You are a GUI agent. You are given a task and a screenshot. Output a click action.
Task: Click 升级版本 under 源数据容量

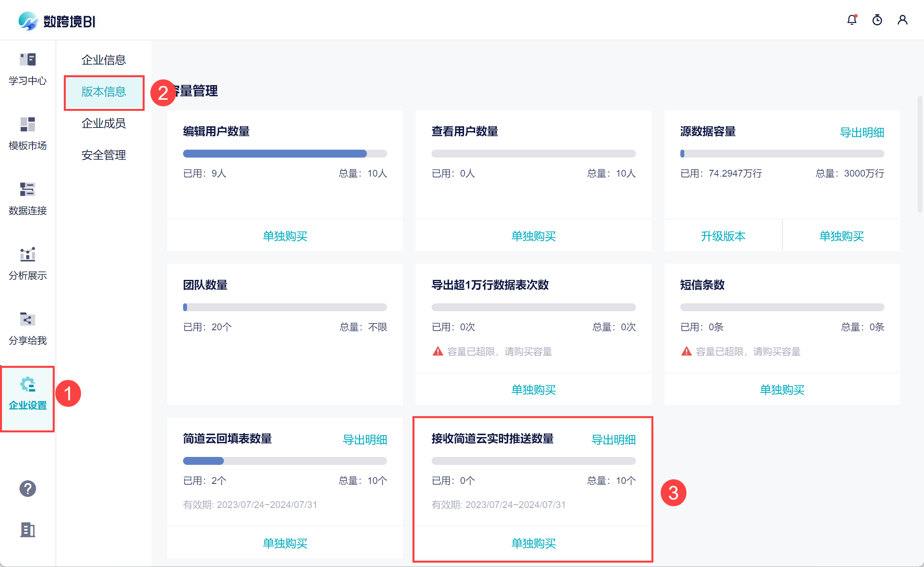tap(723, 236)
